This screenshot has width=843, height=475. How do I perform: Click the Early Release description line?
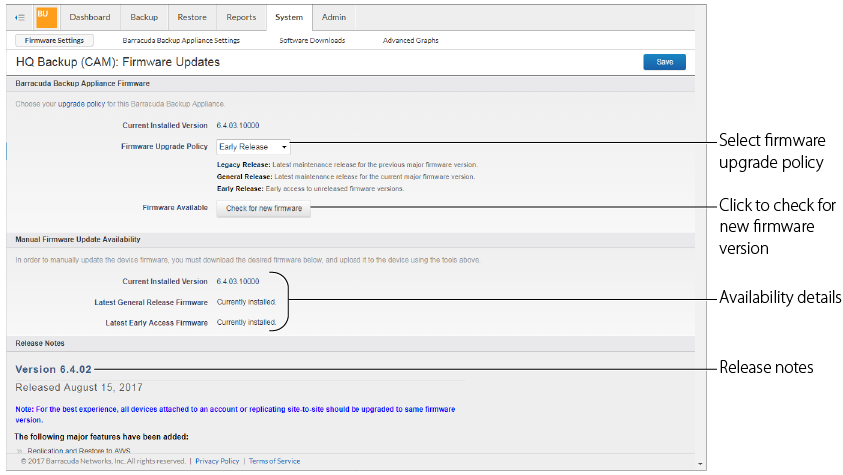point(310,189)
